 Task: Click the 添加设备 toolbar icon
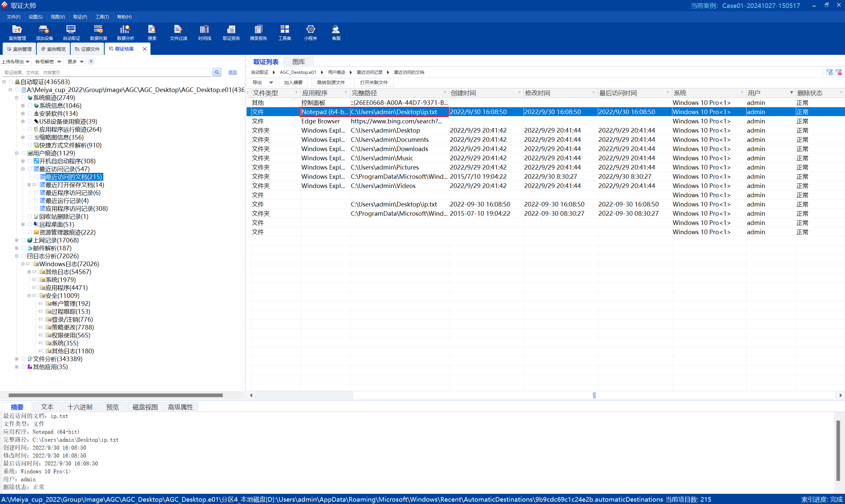click(x=44, y=33)
